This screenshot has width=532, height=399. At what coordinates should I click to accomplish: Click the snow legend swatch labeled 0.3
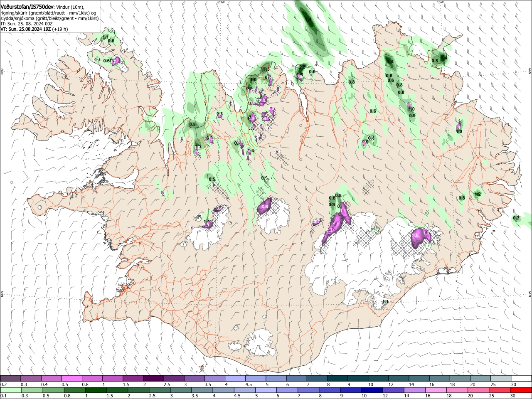click(x=31, y=378)
